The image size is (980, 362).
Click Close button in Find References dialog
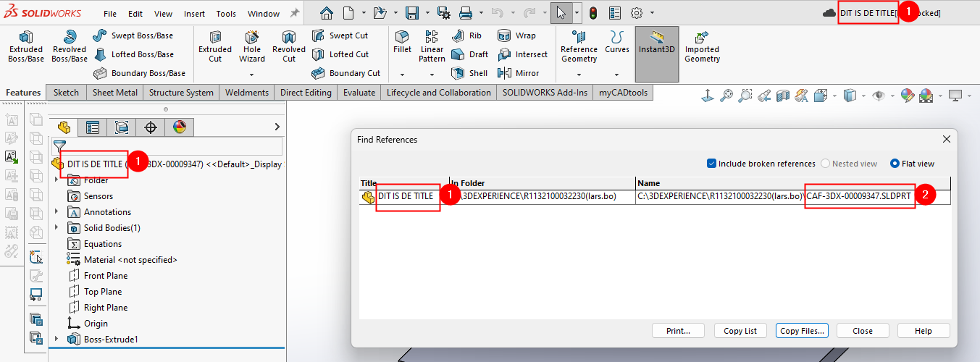863,331
